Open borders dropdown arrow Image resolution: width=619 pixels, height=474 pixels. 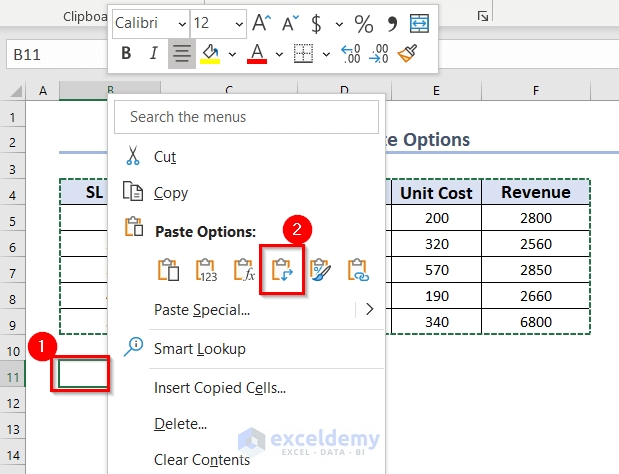pyautogui.click(x=326, y=54)
